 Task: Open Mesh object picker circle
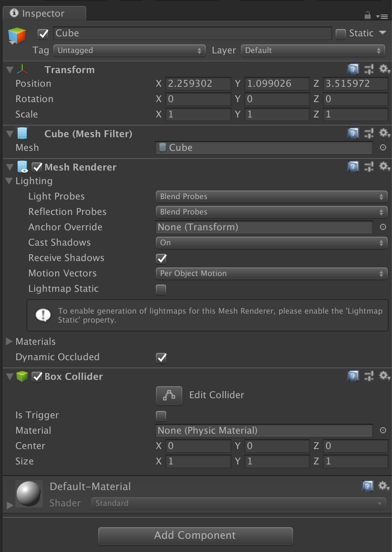[383, 147]
